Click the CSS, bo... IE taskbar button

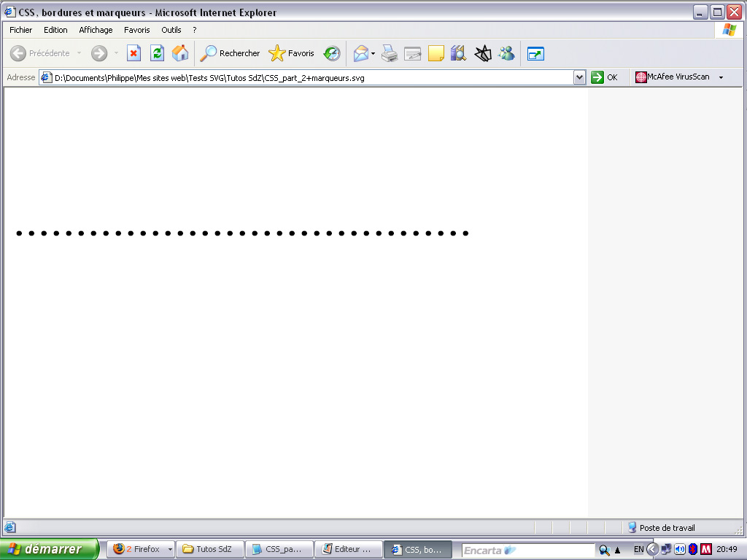pos(417,550)
